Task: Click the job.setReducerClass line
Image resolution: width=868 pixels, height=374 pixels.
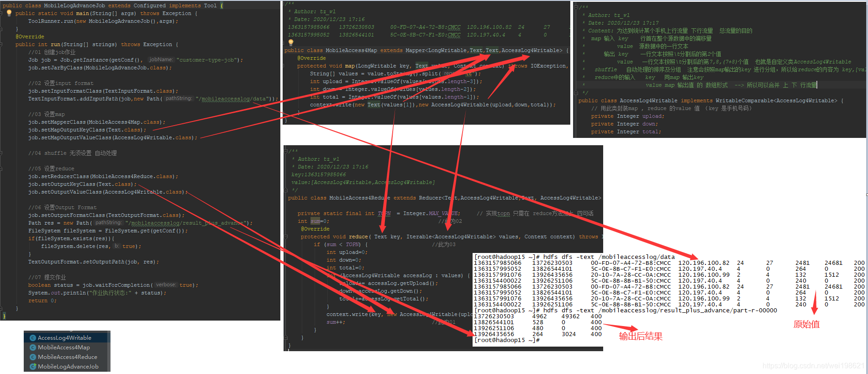Action: point(103,177)
